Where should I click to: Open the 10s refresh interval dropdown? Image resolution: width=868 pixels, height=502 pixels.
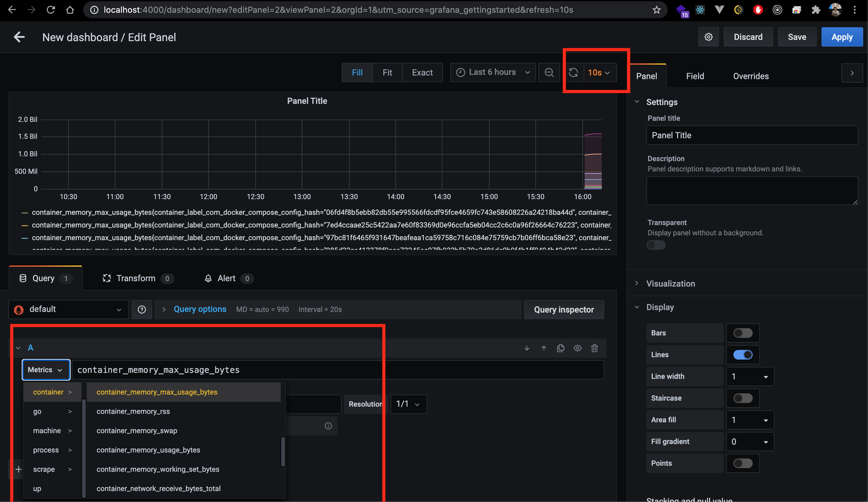pyautogui.click(x=599, y=73)
